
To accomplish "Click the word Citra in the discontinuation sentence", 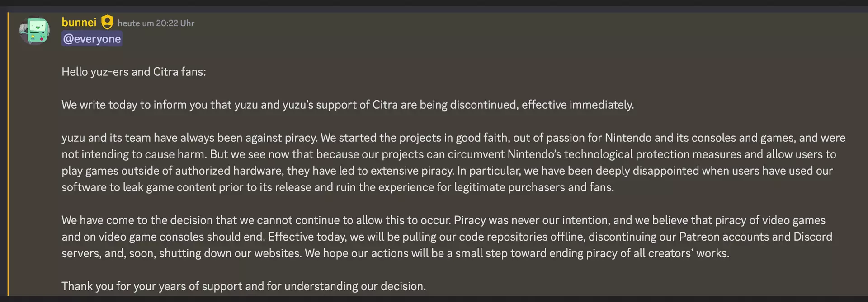I will coord(385,105).
